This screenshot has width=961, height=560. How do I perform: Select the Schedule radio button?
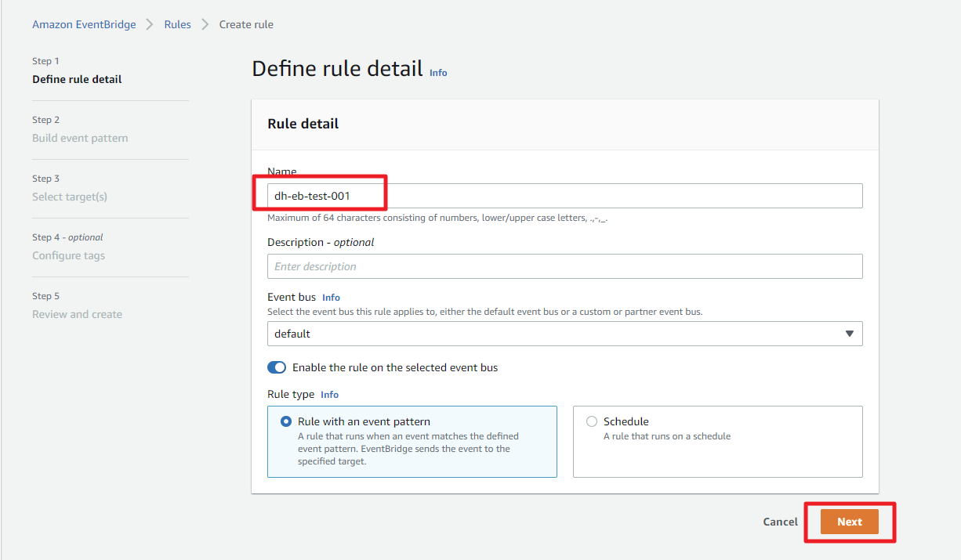[592, 421]
